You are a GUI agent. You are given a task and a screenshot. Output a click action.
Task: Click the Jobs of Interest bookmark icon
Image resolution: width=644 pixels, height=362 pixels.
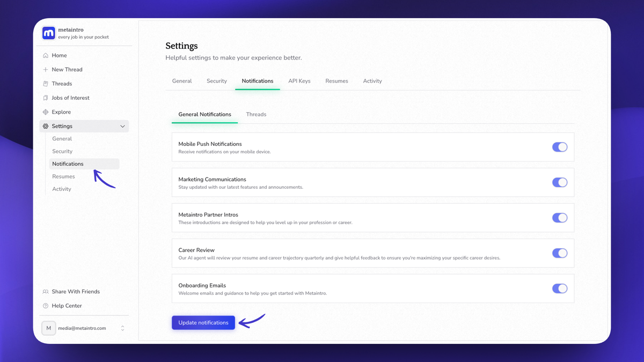click(46, 98)
